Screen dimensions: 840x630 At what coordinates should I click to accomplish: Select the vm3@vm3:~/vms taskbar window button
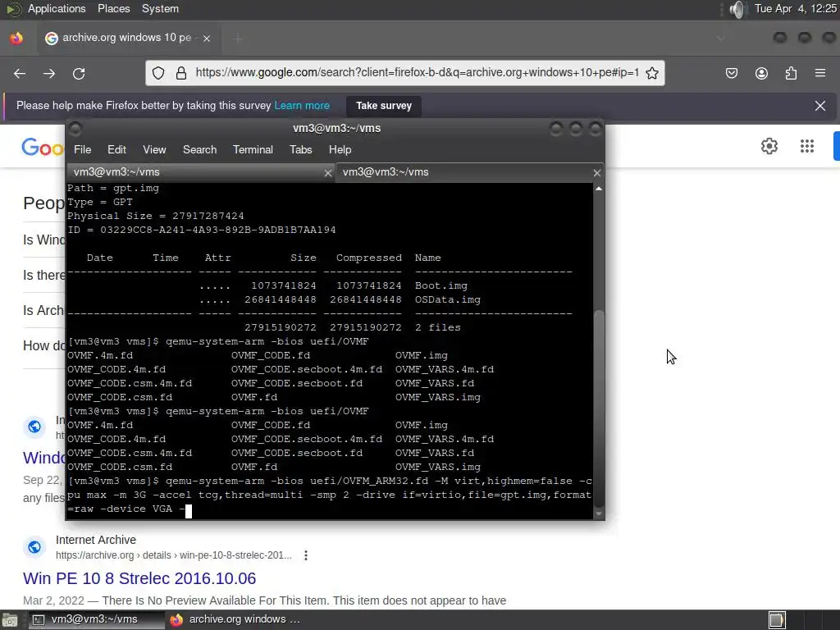point(97,620)
